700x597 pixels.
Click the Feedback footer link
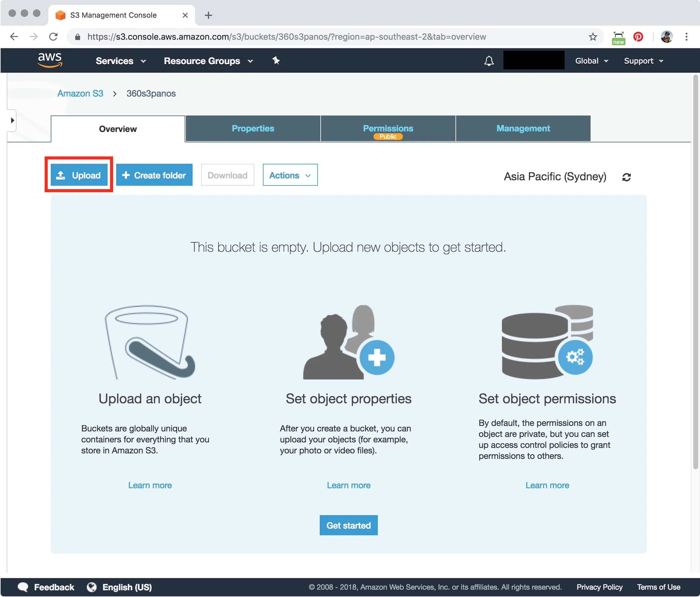[54, 587]
